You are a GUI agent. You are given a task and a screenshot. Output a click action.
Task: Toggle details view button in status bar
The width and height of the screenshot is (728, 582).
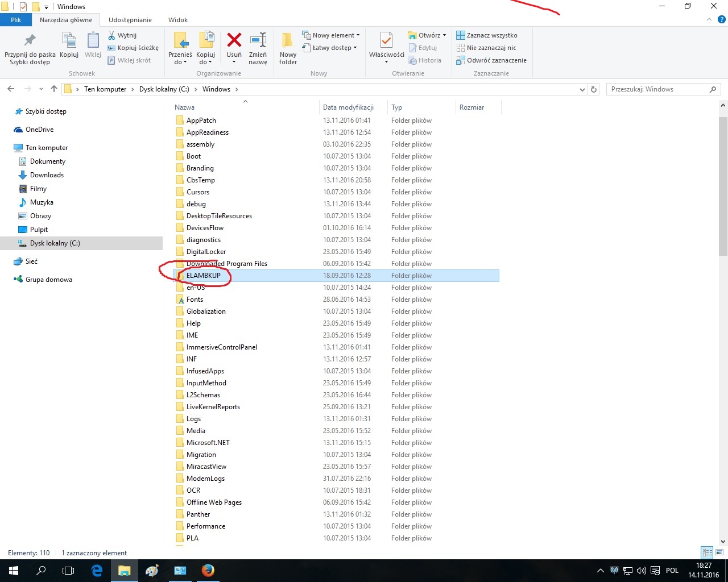coord(707,552)
